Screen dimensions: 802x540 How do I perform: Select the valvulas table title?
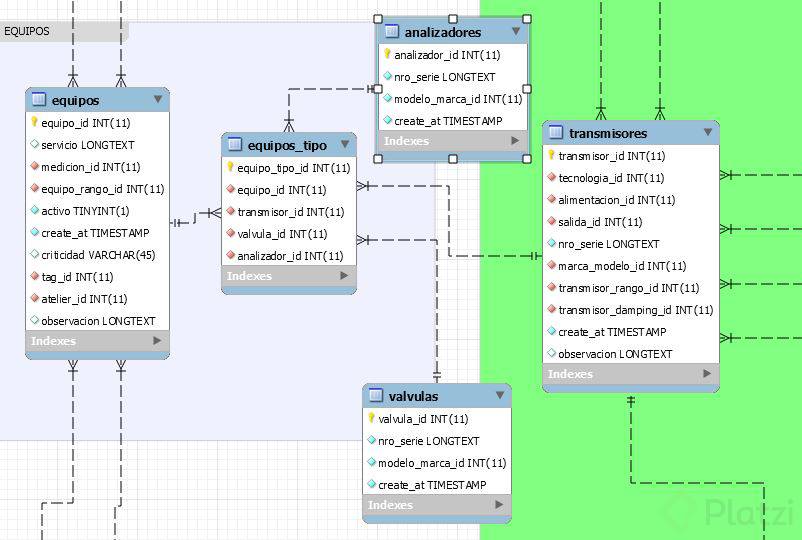click(413, 396)
